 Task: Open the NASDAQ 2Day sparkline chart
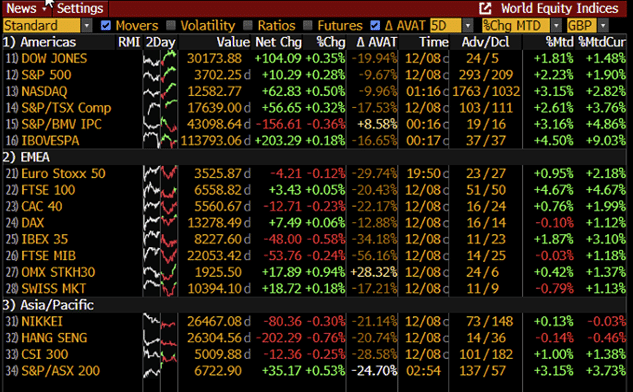click(x=160, y=91)
